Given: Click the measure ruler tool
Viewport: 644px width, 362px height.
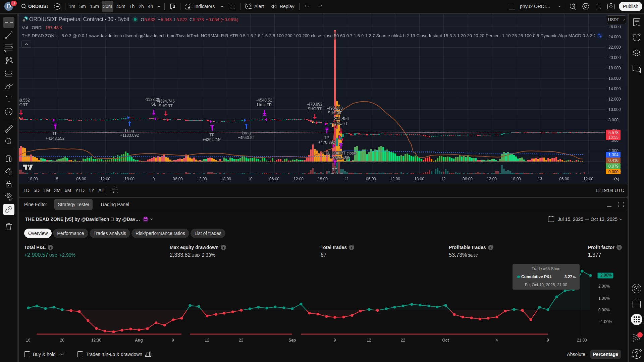Looking at the screenshot, I should [9, 129].
